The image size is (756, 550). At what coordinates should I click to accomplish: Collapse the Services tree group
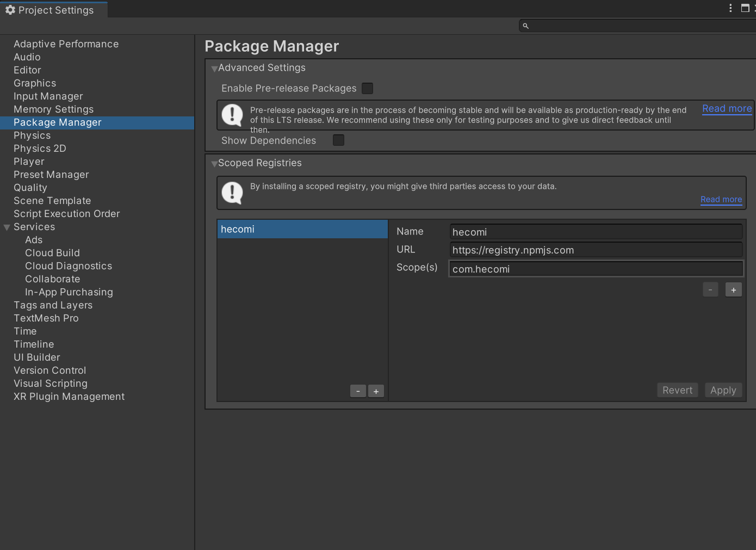coord(7,227)
